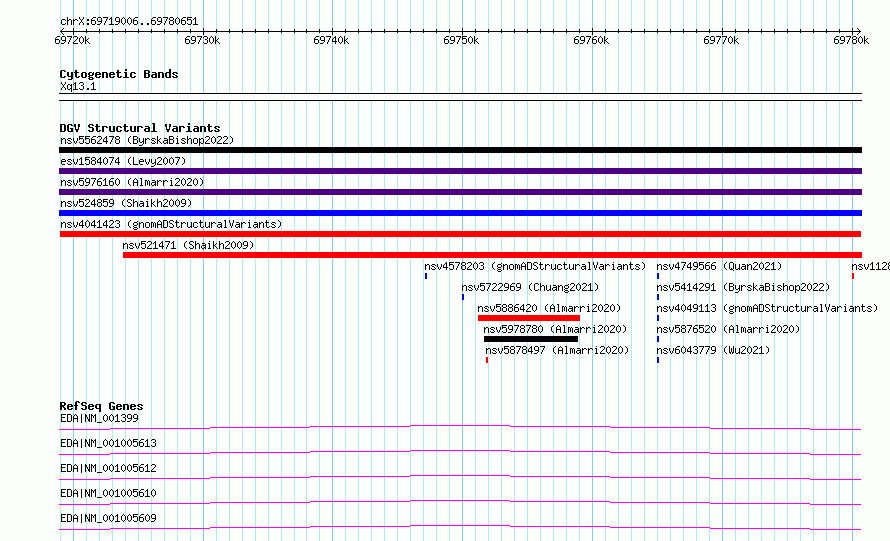Click the small blue mark under nsv4749566

point(658,276)
